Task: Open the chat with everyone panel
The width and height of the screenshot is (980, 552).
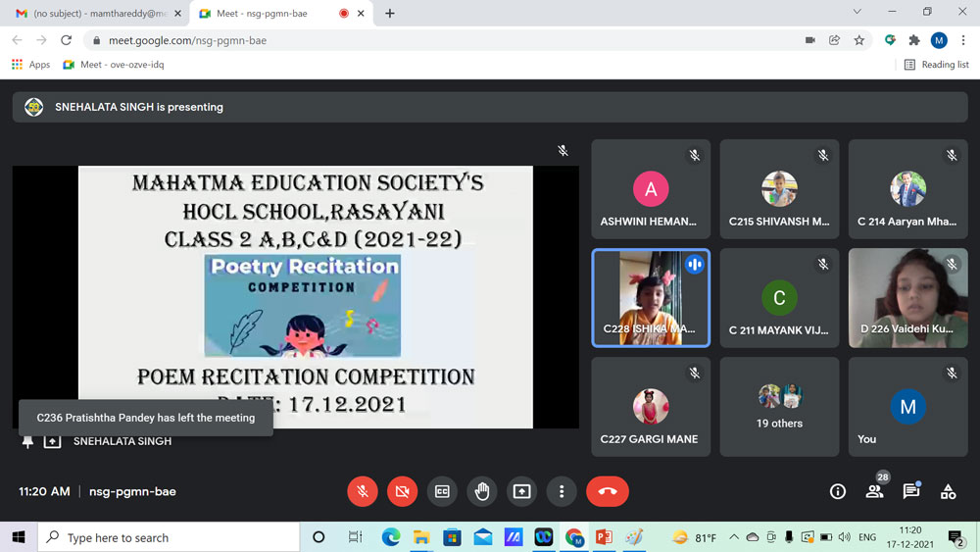Action: point(911,492)
